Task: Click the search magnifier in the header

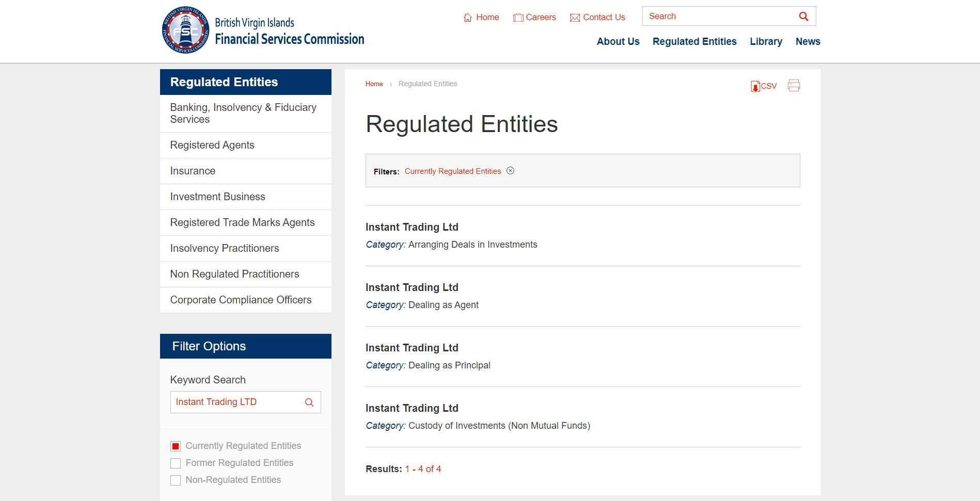Action: 803,16
